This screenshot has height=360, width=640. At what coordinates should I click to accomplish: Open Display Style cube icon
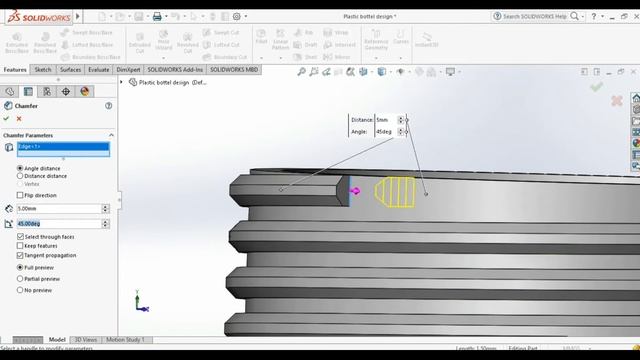tap(382, 72)
